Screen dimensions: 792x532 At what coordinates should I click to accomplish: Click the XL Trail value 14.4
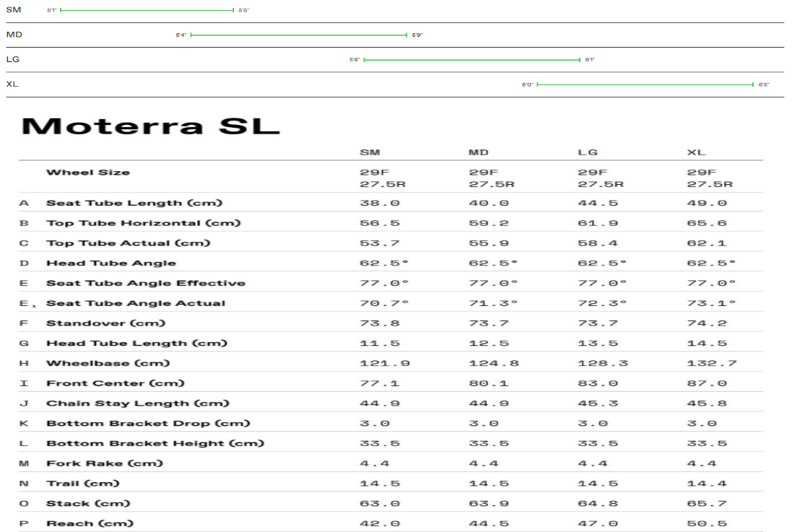point(702,484)
